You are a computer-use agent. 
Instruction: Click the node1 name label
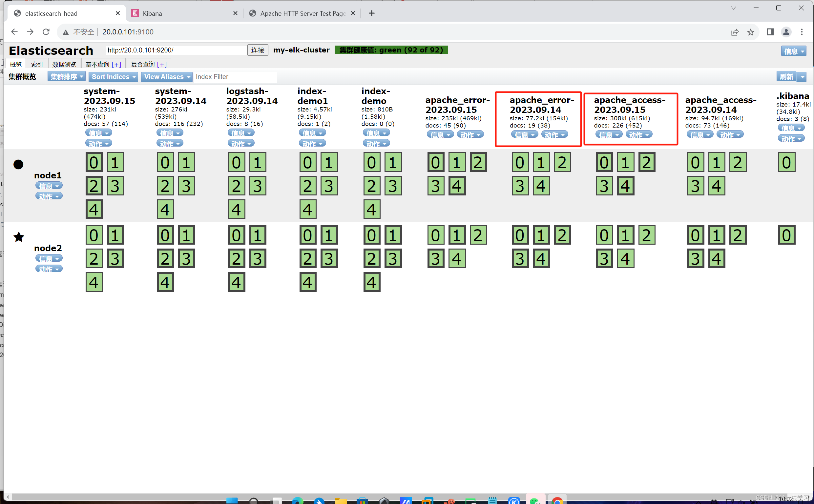48,175
